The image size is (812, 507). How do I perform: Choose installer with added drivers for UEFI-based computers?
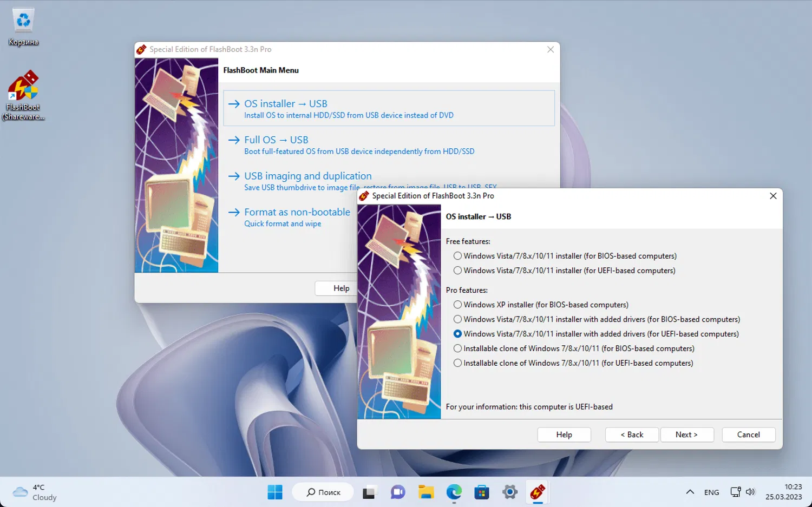tap(596, 334)
